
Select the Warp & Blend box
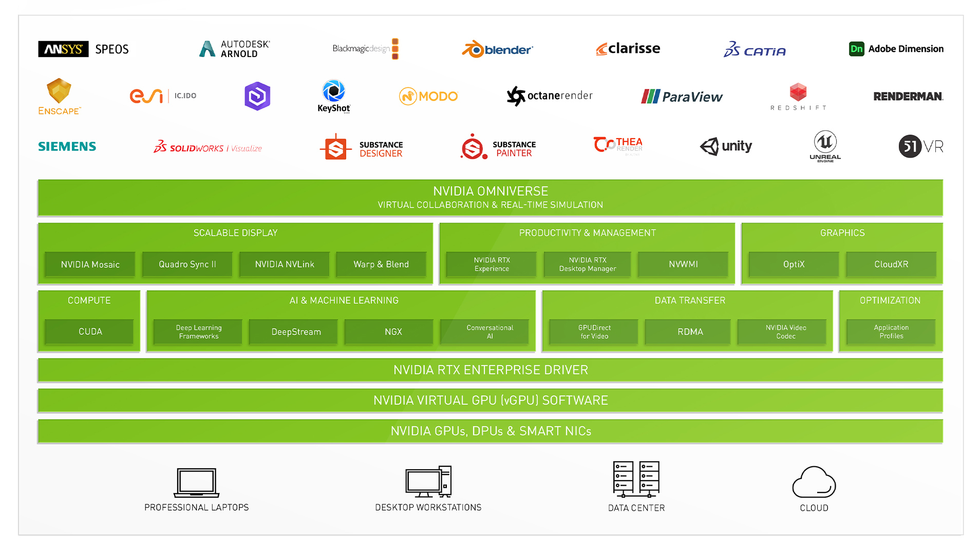click(x=381, y=264)
